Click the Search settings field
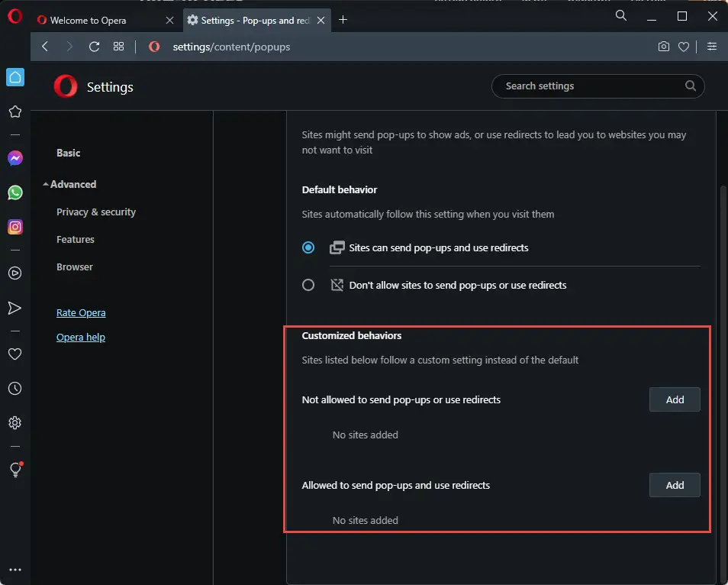The image size is (728, 585). point(591,86)
